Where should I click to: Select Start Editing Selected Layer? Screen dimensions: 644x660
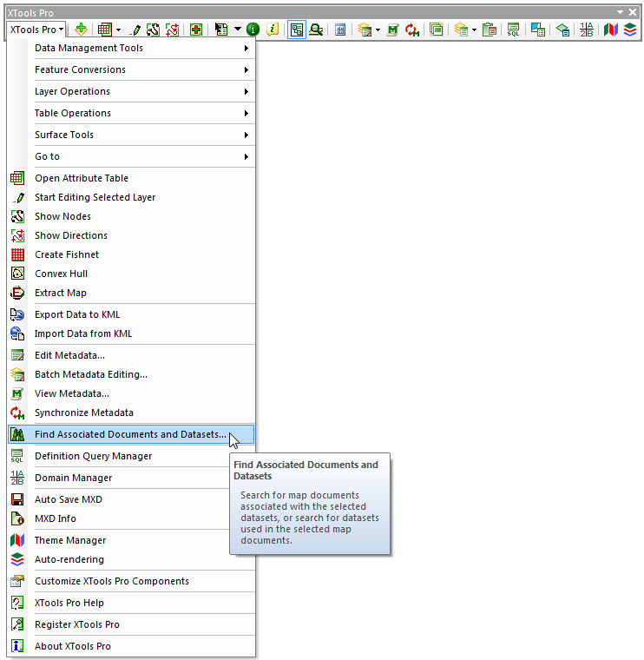point(132,197)
